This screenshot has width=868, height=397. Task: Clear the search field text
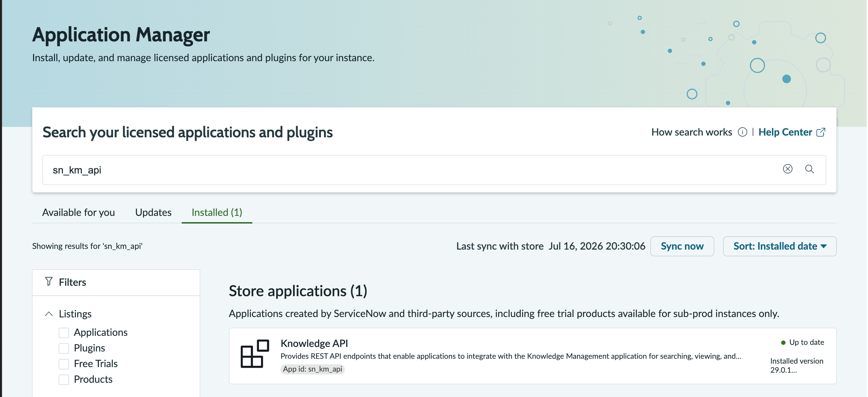[x=788, y=169]
